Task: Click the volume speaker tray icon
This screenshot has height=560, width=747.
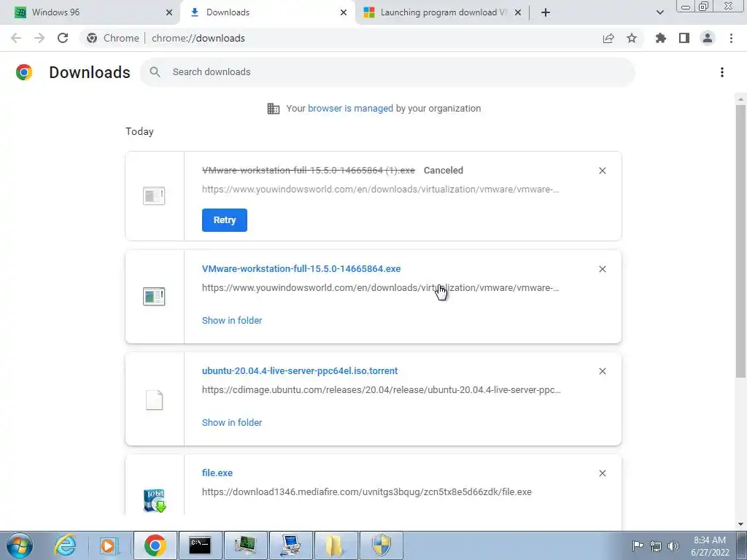Action: pos(673,545)
